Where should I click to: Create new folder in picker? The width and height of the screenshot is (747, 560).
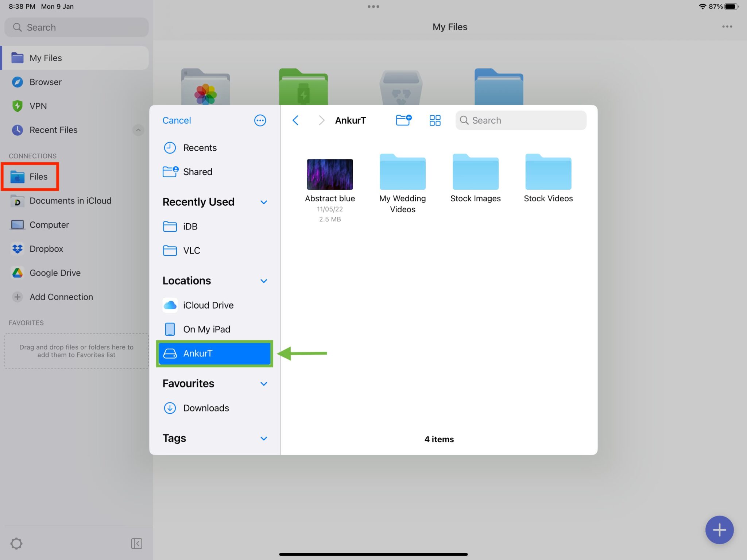403,120
